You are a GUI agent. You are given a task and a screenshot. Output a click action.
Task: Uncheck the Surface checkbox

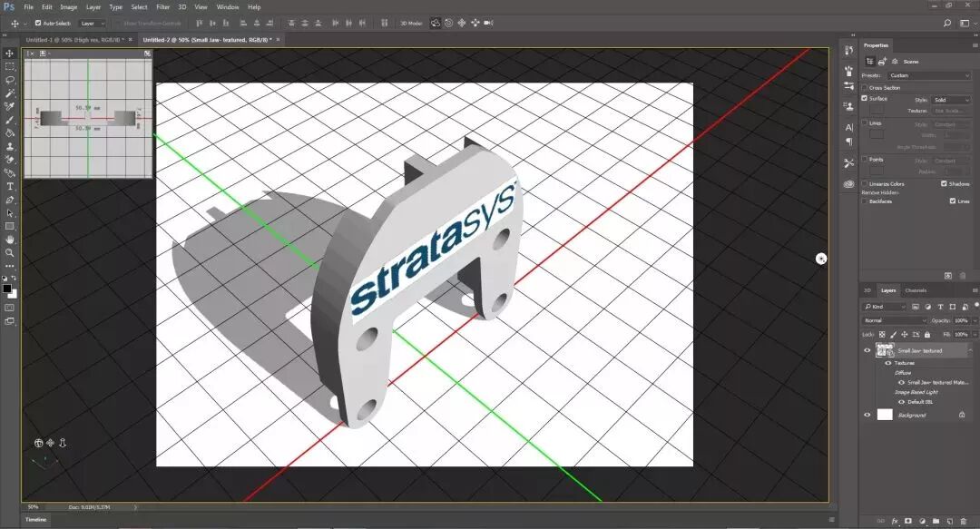[865, 98]
